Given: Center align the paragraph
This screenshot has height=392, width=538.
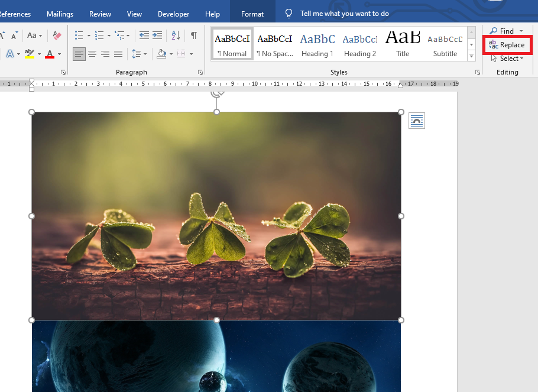Looking at the screenshot, I should (92, 54).
